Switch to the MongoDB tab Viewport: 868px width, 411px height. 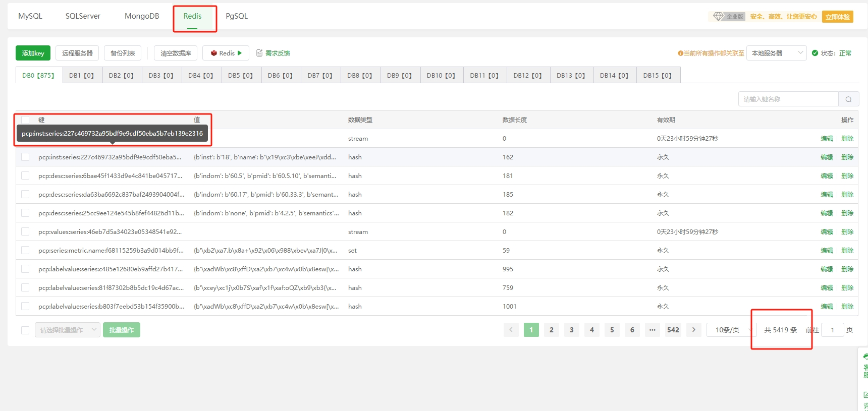142,16
